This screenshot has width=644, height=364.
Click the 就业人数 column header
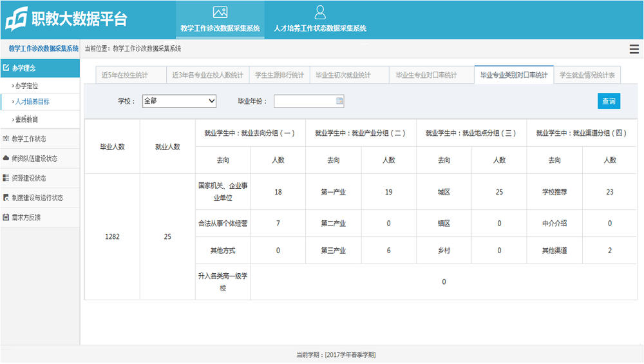pyautogui.click(x=167, y=147)
